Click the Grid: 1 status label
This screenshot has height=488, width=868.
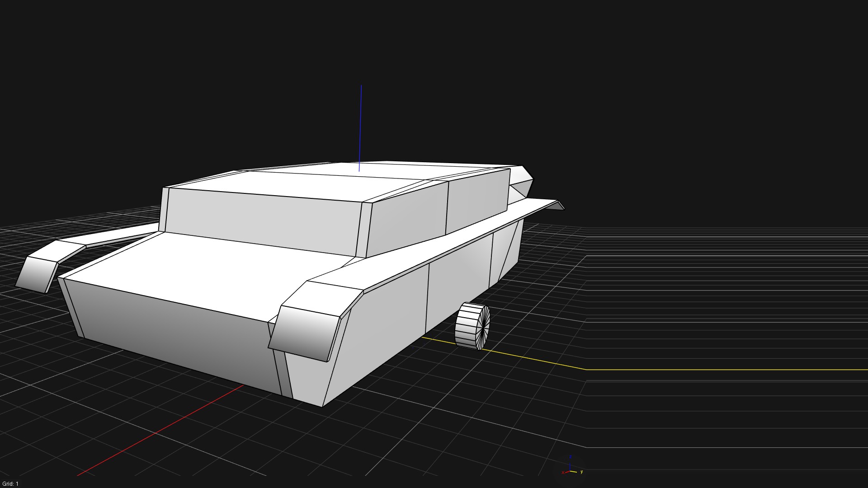[10, 483]
